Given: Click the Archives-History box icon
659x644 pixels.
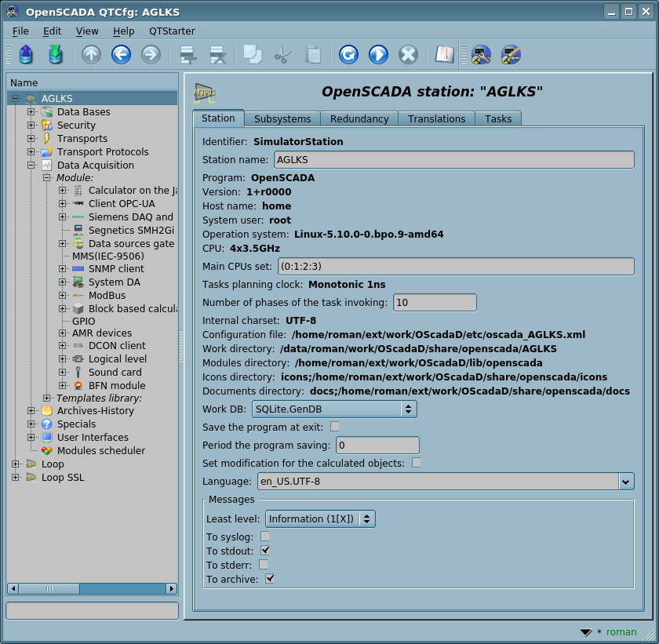Looking at the screenshot, I should pyautogui.click(x=46, y=411).
